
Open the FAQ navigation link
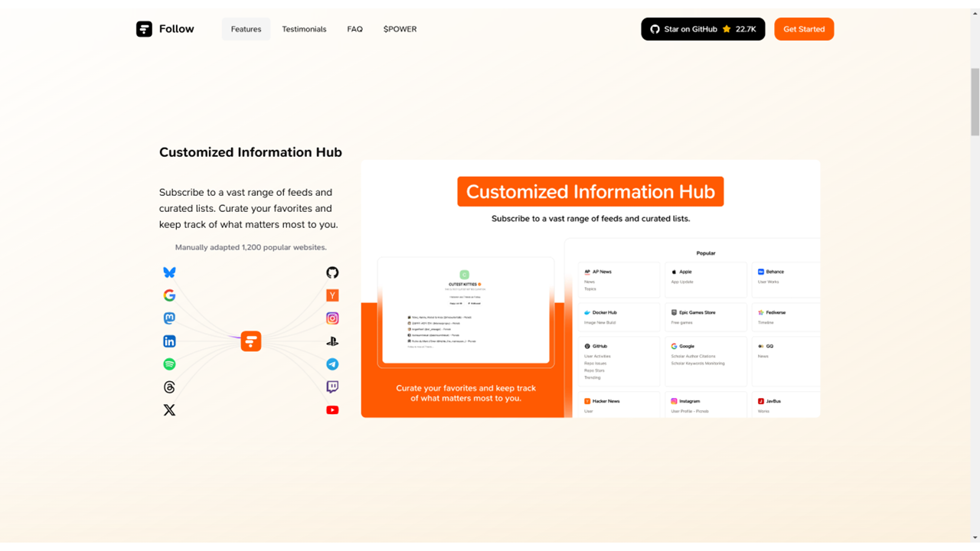(x=354, y=29)
